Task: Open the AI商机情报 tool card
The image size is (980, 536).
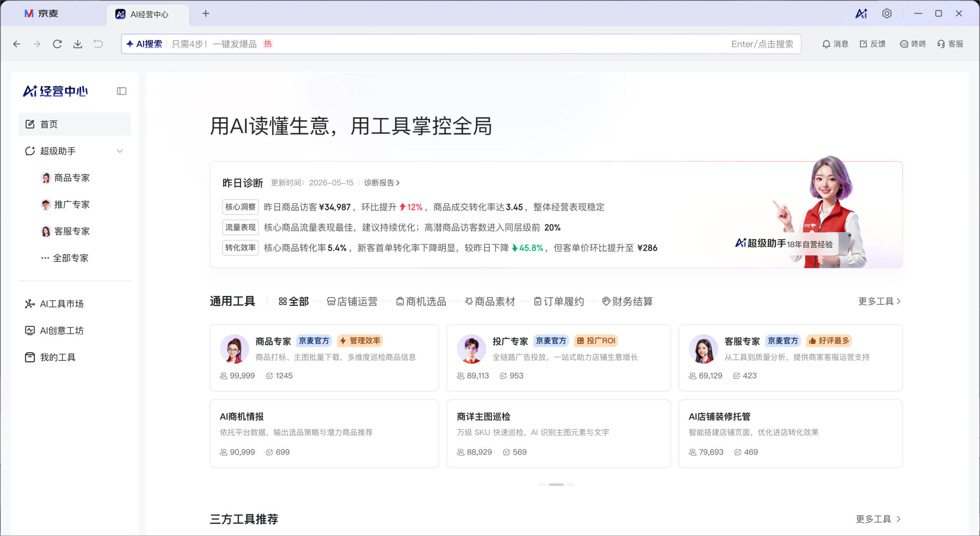Action: point(324,433)
